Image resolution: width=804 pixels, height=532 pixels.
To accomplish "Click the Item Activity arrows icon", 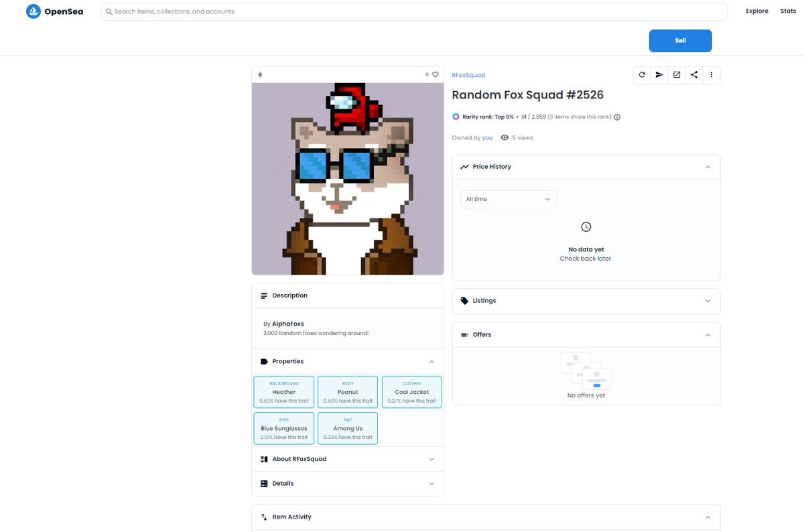I will (264, 517).
